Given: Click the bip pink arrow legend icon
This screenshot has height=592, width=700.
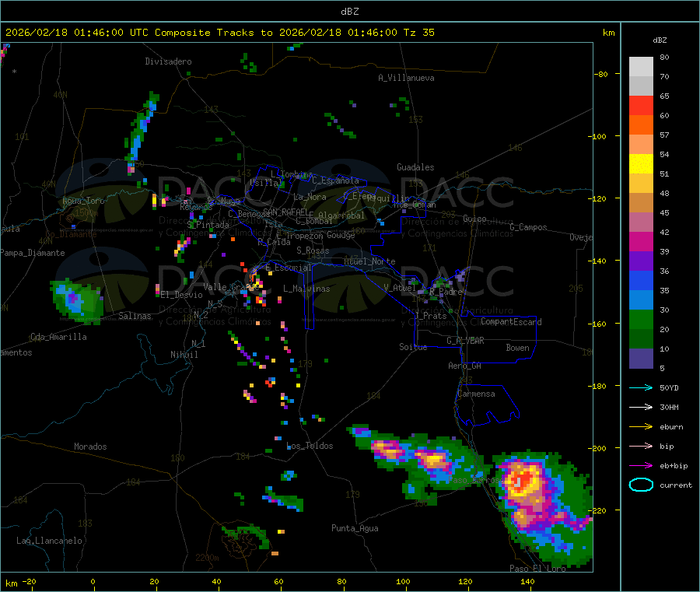Looking at the screenshot, I should pyautogui.click(x=641, y=446).
